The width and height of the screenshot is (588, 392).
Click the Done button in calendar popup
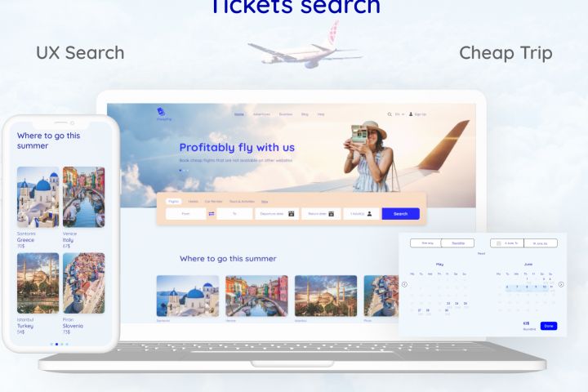[549, 326]
